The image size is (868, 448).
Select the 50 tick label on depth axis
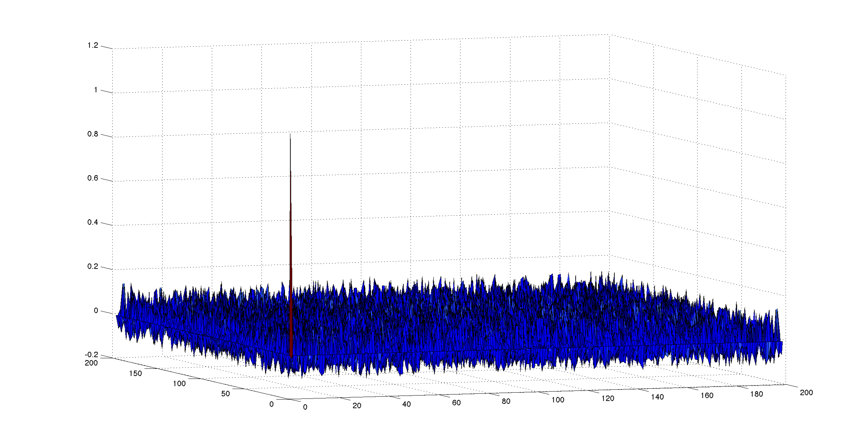click(226, 394)
